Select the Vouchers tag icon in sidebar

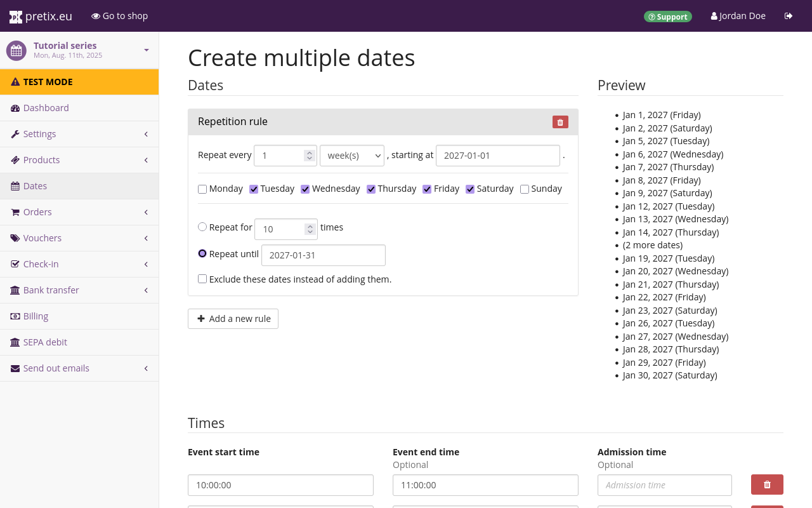point(14,237)
